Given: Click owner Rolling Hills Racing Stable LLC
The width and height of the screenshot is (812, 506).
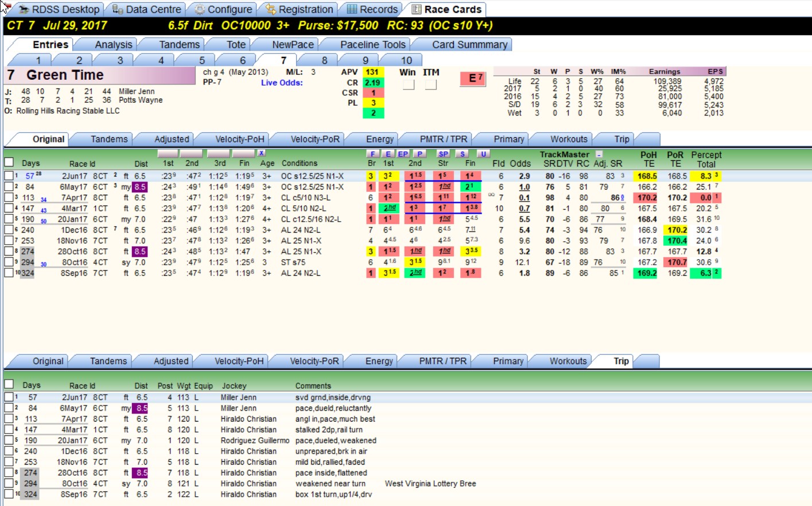Looking at the screenshot, I should 68,111.
